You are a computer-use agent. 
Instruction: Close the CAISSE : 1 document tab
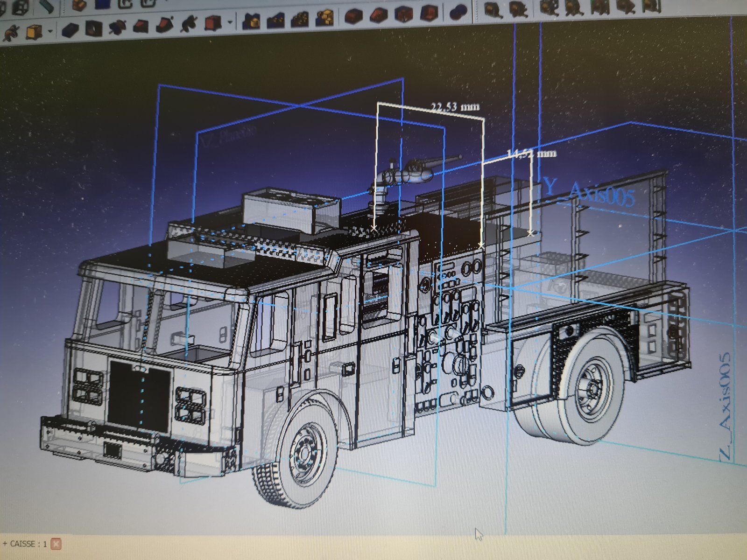(x=56, y=544)
